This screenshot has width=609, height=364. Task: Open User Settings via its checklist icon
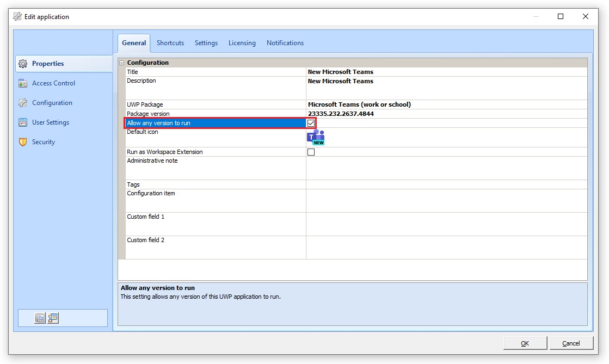click(23, 122)
